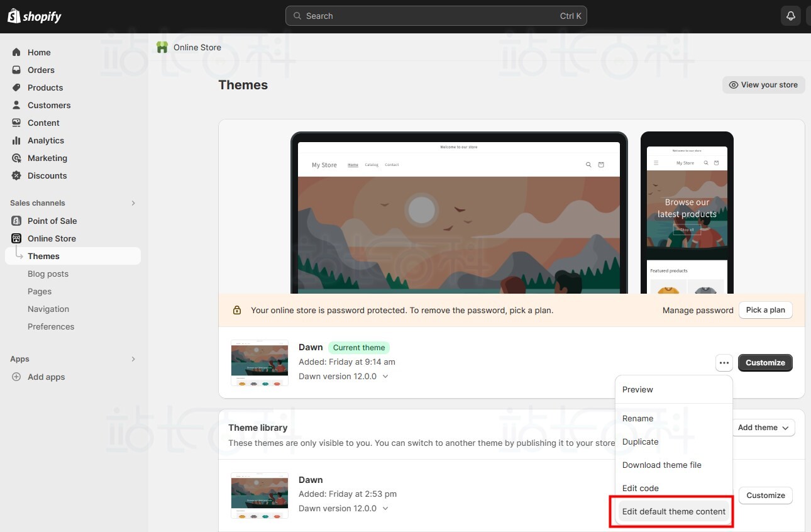Expand the Sales channels section
The image size is (811, 532).
click(x=133, y=203)
